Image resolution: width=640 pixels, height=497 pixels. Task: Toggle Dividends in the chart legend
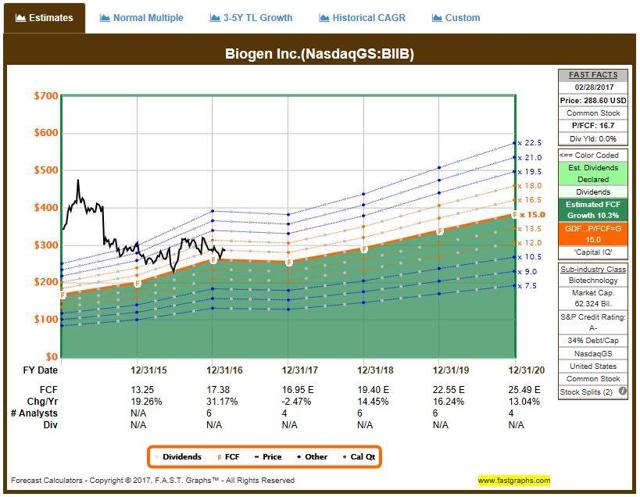click(178, 457)
